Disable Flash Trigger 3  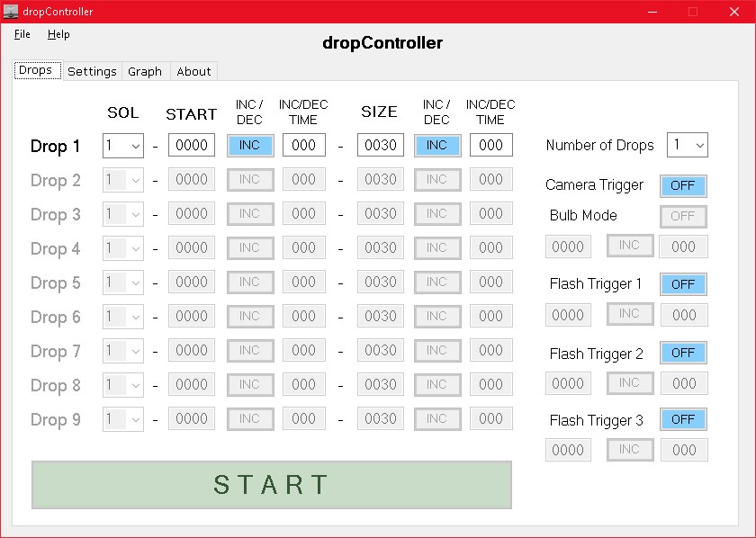tap(683, 419)
